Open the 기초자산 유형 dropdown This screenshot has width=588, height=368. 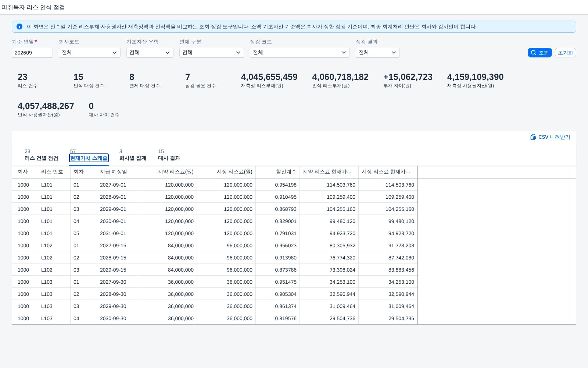pyautogui.click(x=150, y=53)
